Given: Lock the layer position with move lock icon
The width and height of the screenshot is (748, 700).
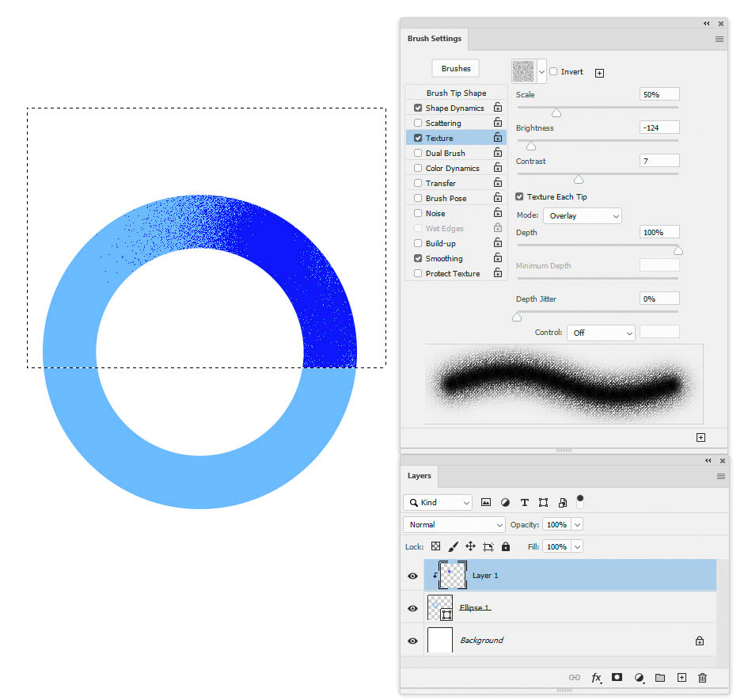Looking at the screenshot, I should [469, 546].
